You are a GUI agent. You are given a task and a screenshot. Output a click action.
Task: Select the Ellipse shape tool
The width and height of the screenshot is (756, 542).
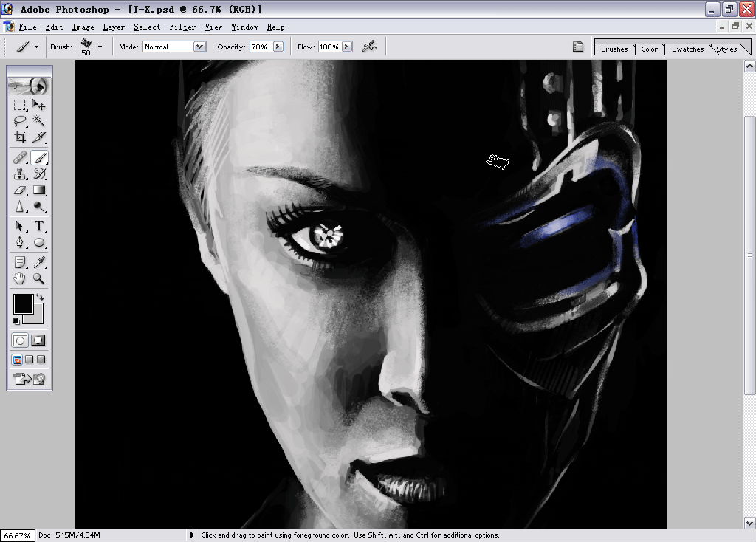[38, 242]
